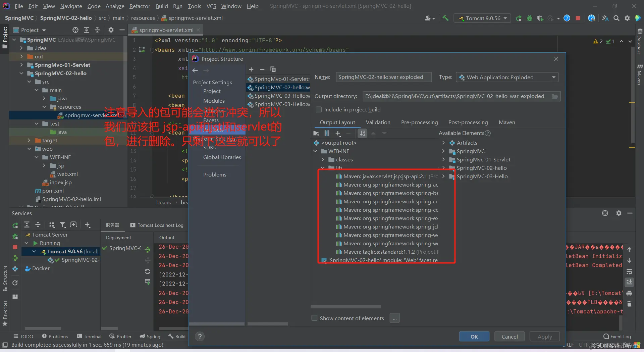Image resolution: width=644 pixels, height=352 pixels.
Task: Select SpringMvc-01-Servlet artifact in list
Action: coord(279,79)
